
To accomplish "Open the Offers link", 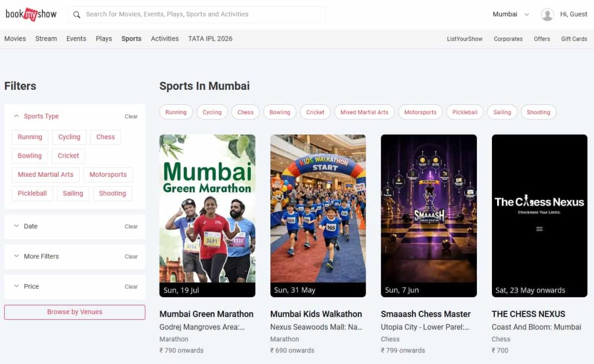I will [542, 39].
